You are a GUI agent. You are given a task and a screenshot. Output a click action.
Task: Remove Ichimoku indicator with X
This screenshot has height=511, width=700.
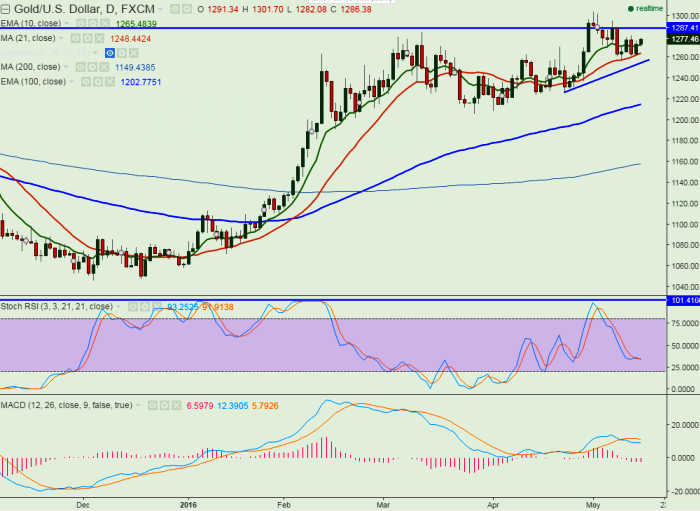tap(133, 53)
